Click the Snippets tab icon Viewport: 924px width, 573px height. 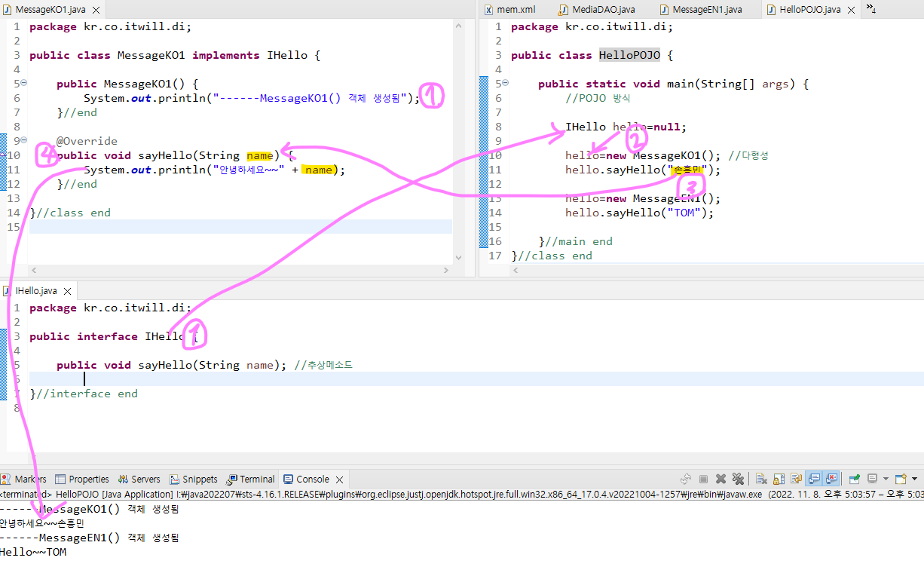174,479
